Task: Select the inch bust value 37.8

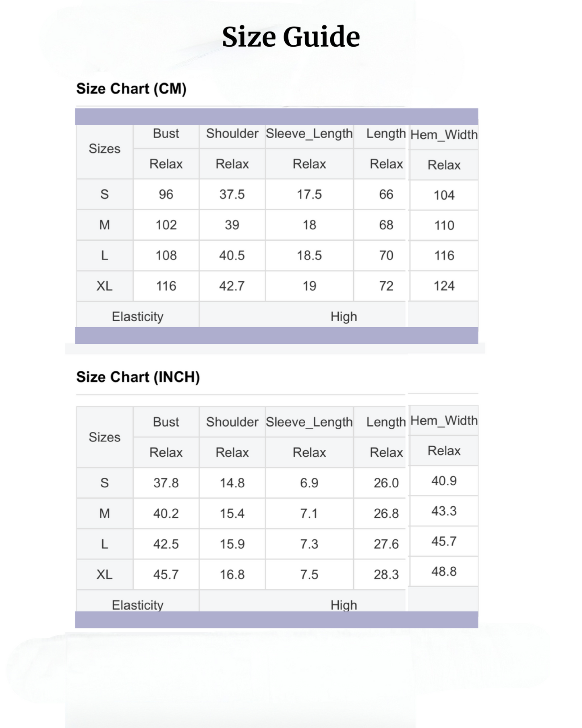Action: point(166,483)
